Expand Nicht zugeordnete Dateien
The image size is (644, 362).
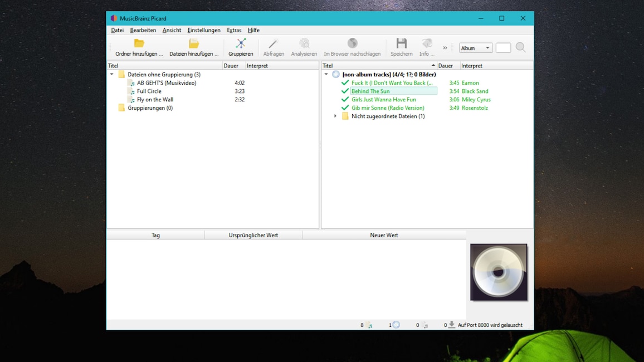click(335, 116)
